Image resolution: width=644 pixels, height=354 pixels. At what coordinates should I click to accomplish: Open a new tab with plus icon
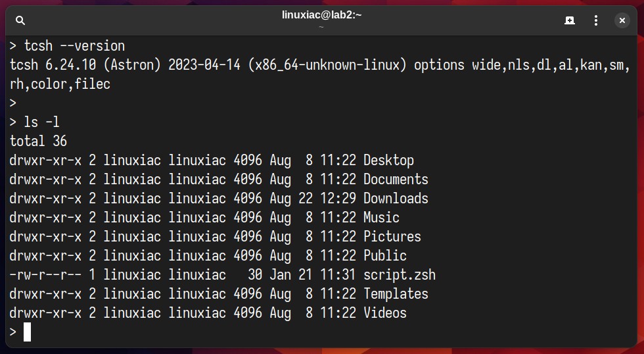pyautogui.click(x=569, y=20)
